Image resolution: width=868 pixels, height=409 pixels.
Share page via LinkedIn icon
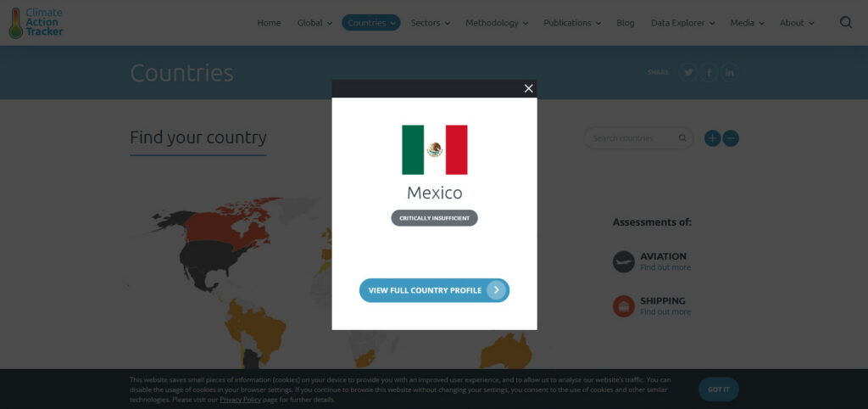(729, 73)
